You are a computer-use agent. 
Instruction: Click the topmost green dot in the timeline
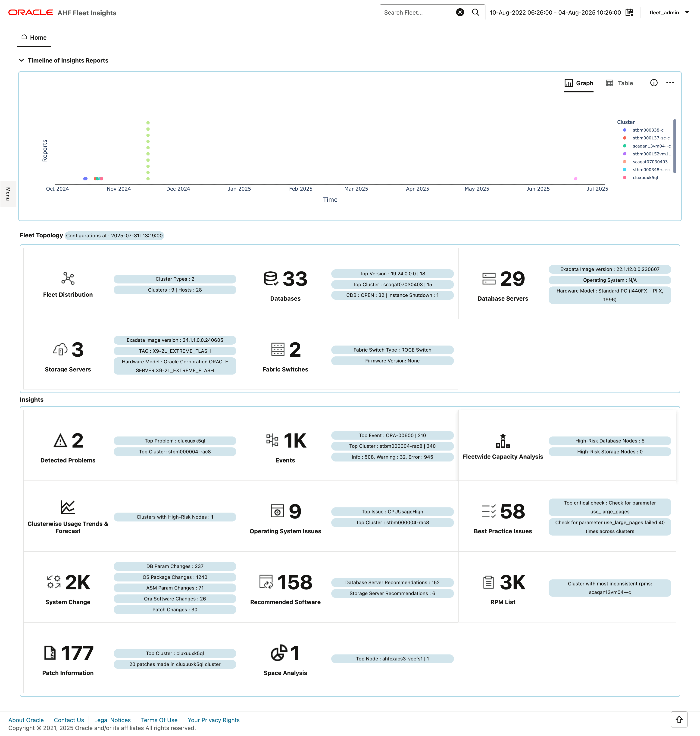click(148, 123)
